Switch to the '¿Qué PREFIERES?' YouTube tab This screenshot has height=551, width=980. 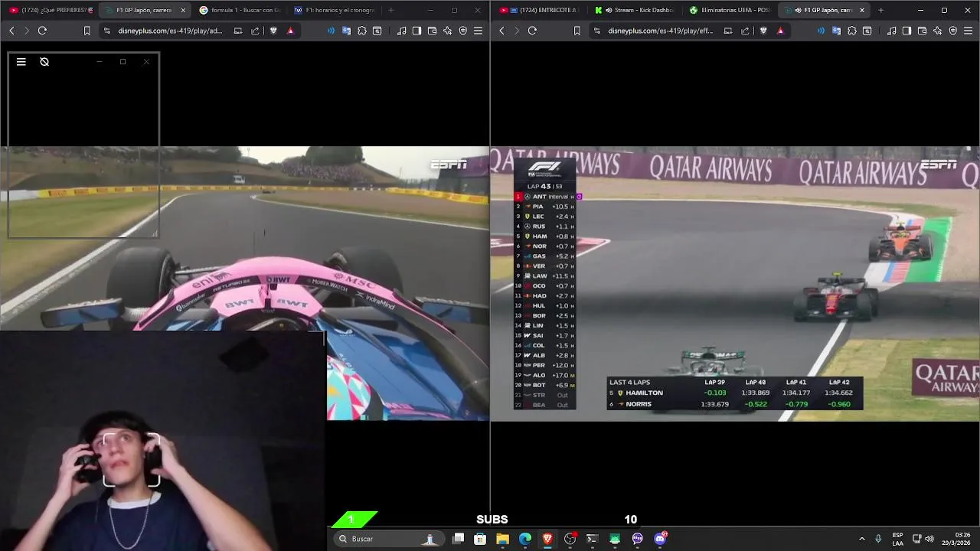click(x=51, y=10)
